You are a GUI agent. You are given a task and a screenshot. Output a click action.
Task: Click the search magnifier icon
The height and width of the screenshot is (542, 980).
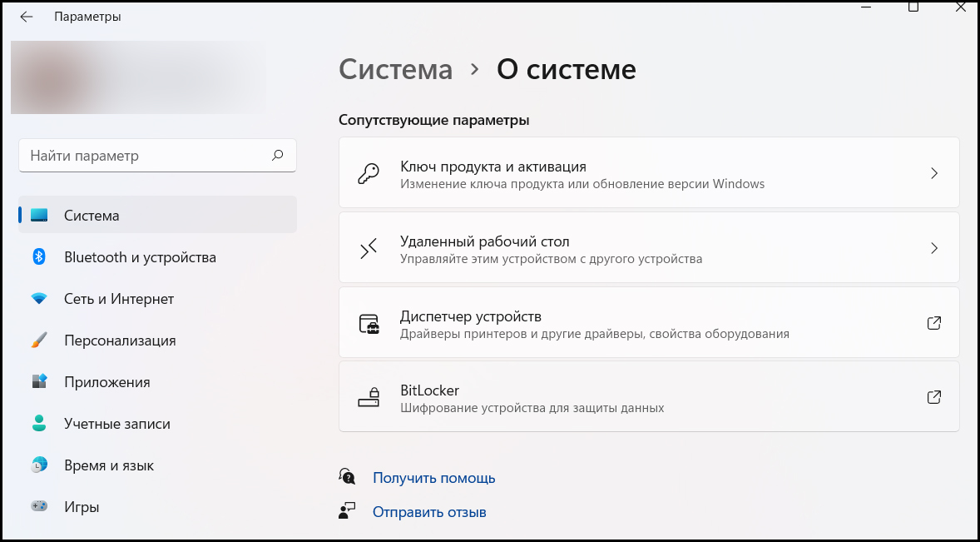click(x=278, y=155)
